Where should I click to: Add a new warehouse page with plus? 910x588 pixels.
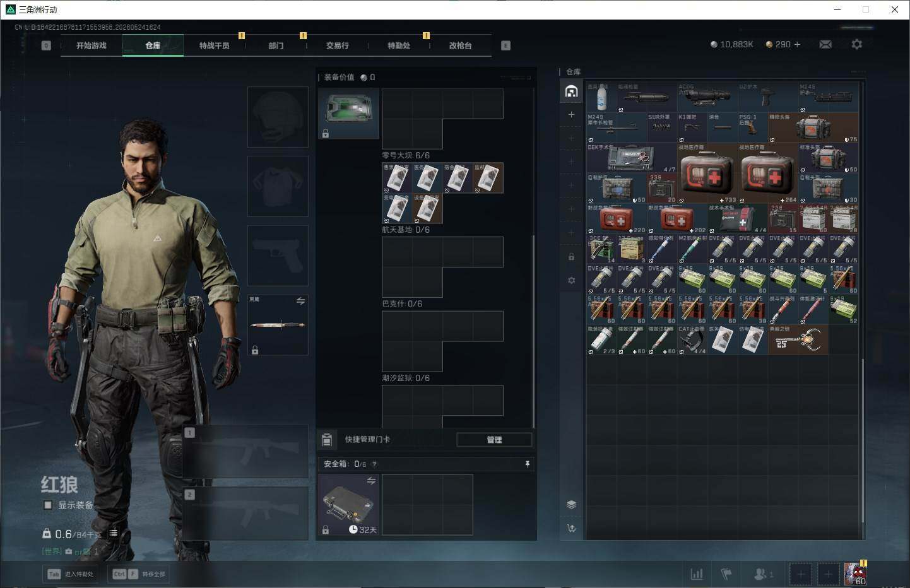tap(571, 114)
